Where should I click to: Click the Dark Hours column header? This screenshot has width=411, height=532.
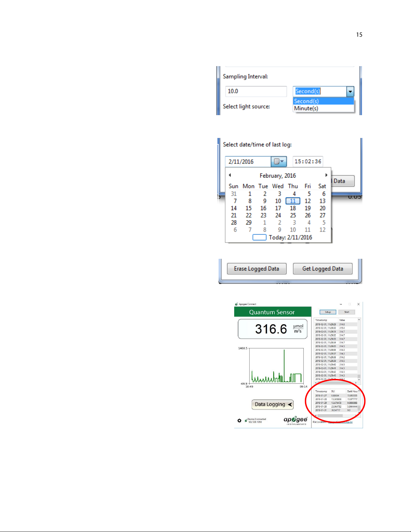pyautogui.click(x=352, y=391)
